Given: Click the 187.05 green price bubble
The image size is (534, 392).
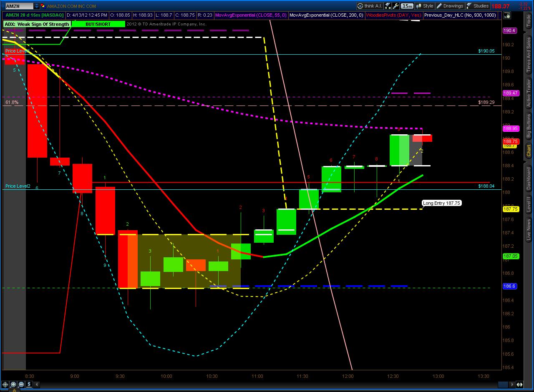Looking at the screenshot, I should [x=511, y=256].
